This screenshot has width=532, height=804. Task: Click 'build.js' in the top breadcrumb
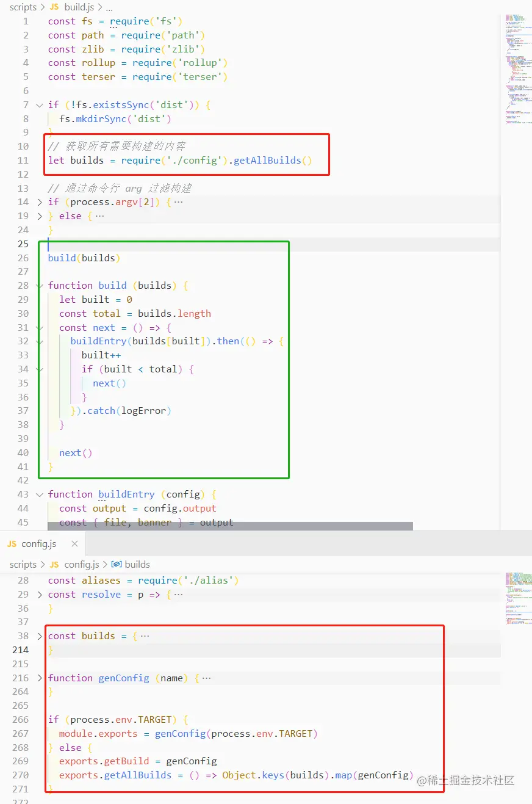point(81,7)
